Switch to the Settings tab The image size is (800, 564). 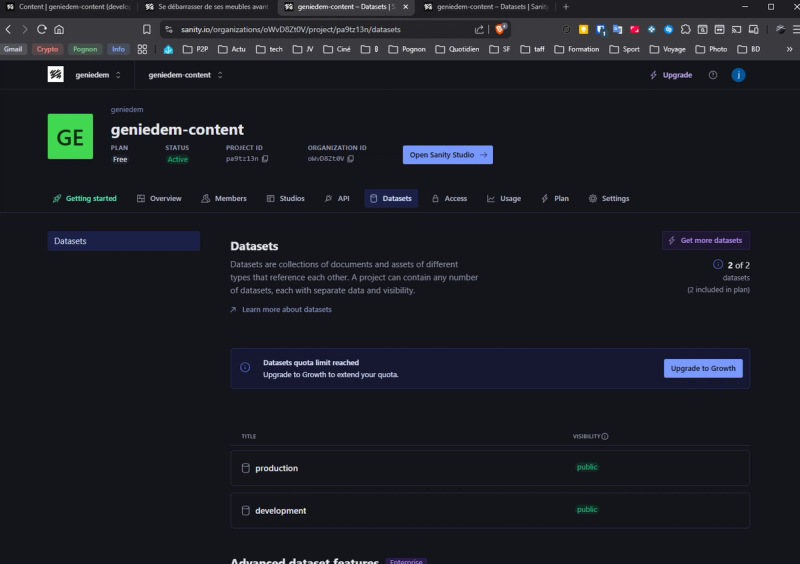[x=609, y=199]
